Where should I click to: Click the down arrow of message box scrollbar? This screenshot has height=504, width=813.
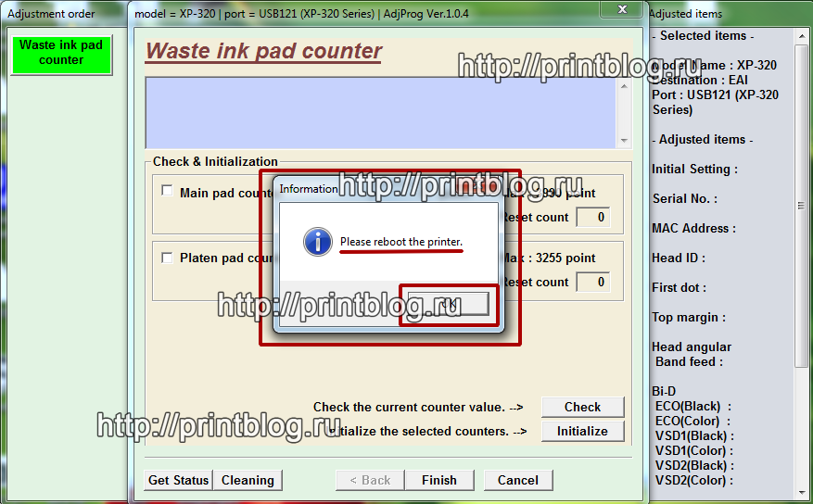[x=623, y=140]
